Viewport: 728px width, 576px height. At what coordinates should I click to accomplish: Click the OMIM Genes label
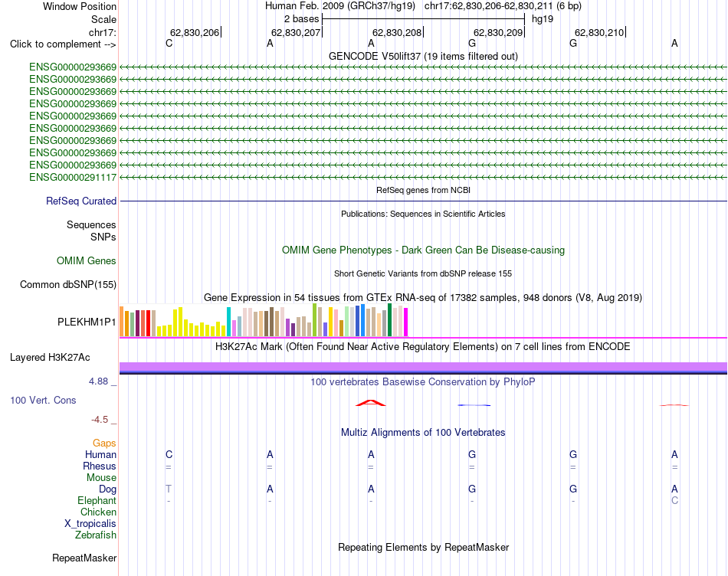86,261
